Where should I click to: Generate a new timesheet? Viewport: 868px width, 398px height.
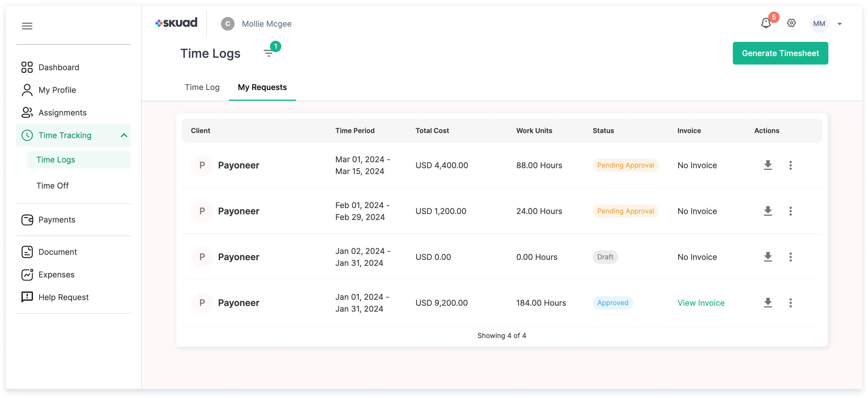tap(780, 53)
